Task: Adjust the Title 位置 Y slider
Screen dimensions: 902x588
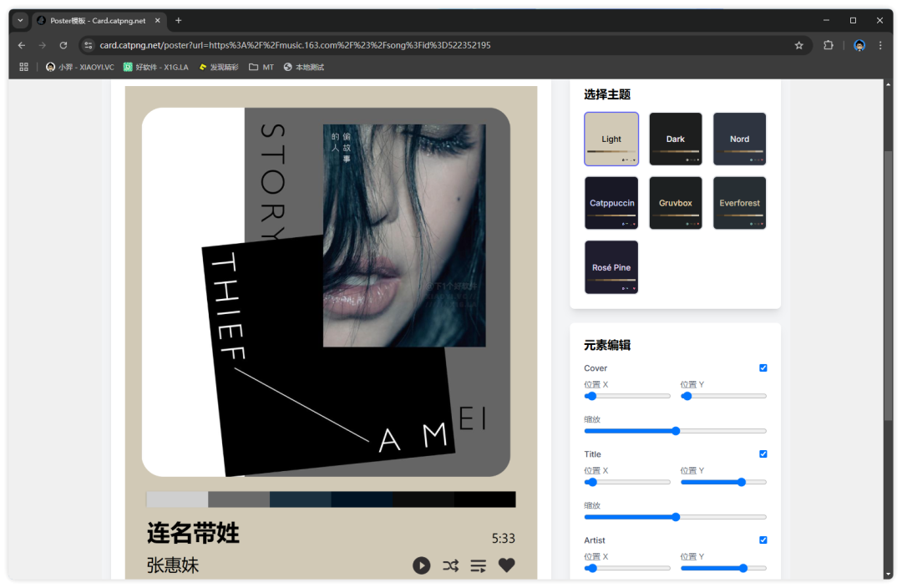Action: pos(723,482)
